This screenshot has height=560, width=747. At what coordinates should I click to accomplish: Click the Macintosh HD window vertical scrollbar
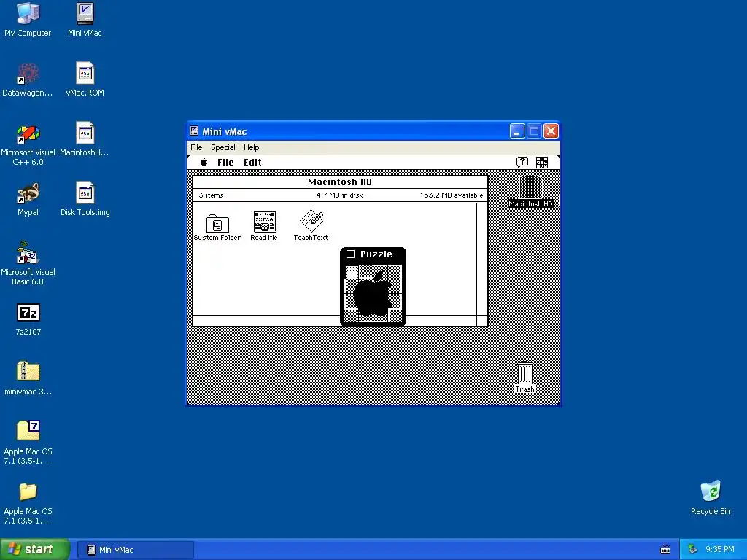(481, 259)
